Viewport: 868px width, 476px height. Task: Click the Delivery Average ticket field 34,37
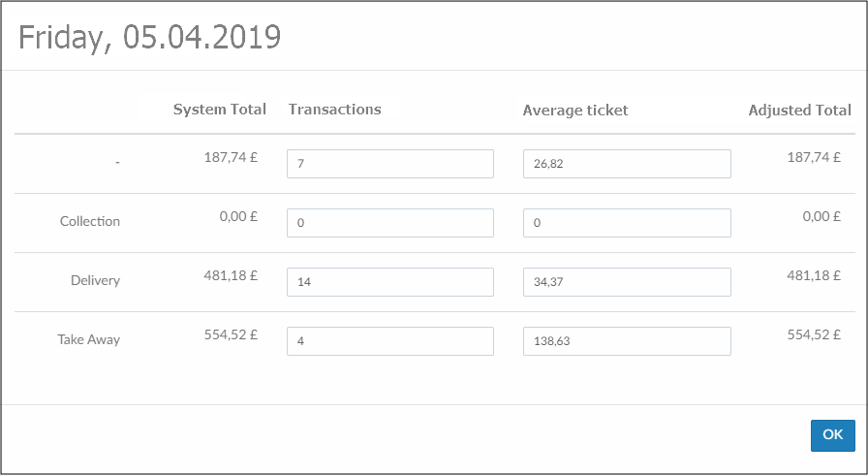[626, 282]
